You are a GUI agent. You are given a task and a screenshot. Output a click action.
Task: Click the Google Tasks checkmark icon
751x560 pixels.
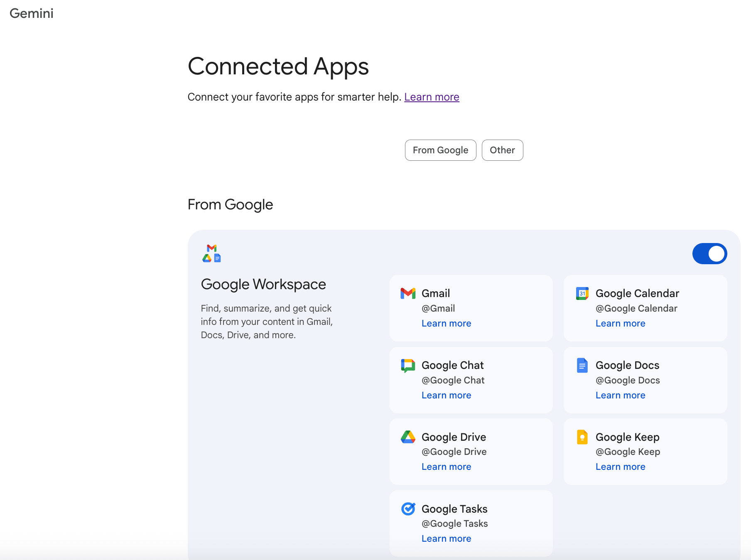408,508
